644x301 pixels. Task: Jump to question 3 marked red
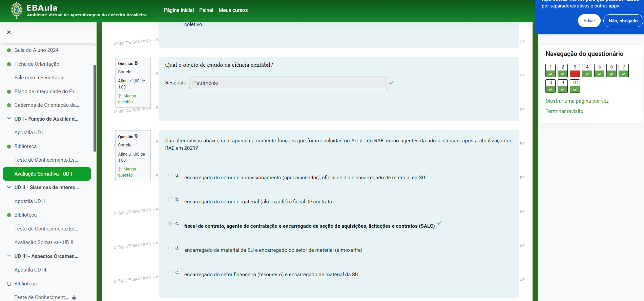tap(575, 71)
